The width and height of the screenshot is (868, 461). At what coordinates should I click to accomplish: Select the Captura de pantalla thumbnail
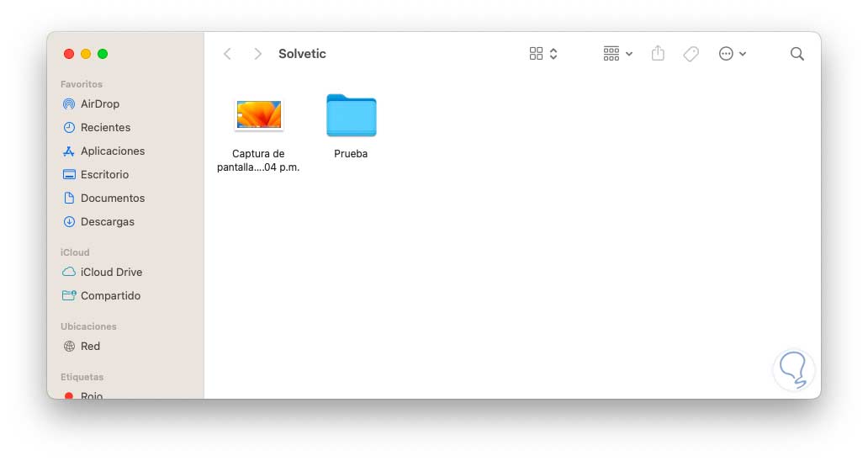coord(258,114)
